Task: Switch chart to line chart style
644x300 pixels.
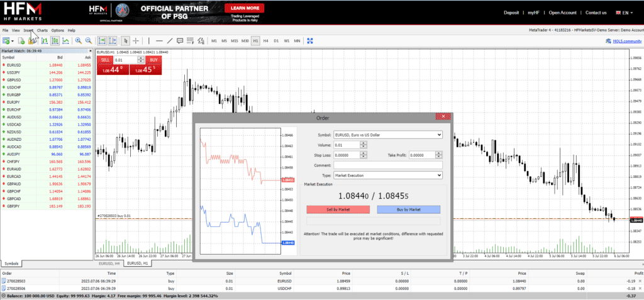Action: pyautogui.click(x=65, y=41)
